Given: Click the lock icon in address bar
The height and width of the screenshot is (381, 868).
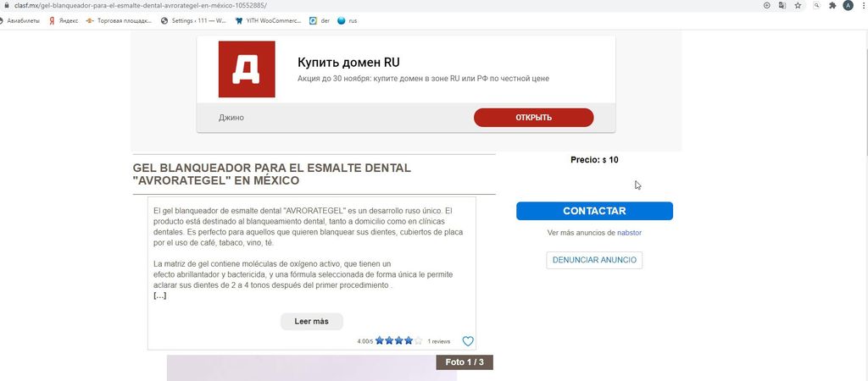Looking at the screenshot, I should [x=7, y=5].
